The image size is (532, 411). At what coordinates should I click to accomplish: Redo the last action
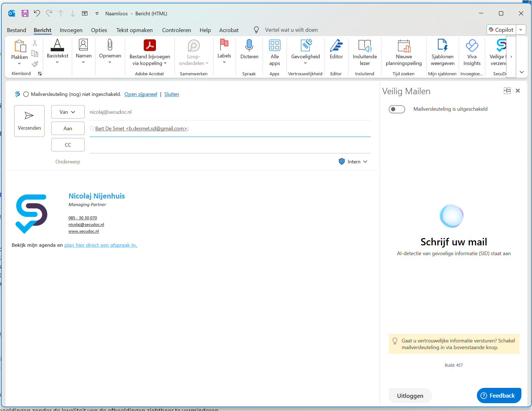pos(49,13)
